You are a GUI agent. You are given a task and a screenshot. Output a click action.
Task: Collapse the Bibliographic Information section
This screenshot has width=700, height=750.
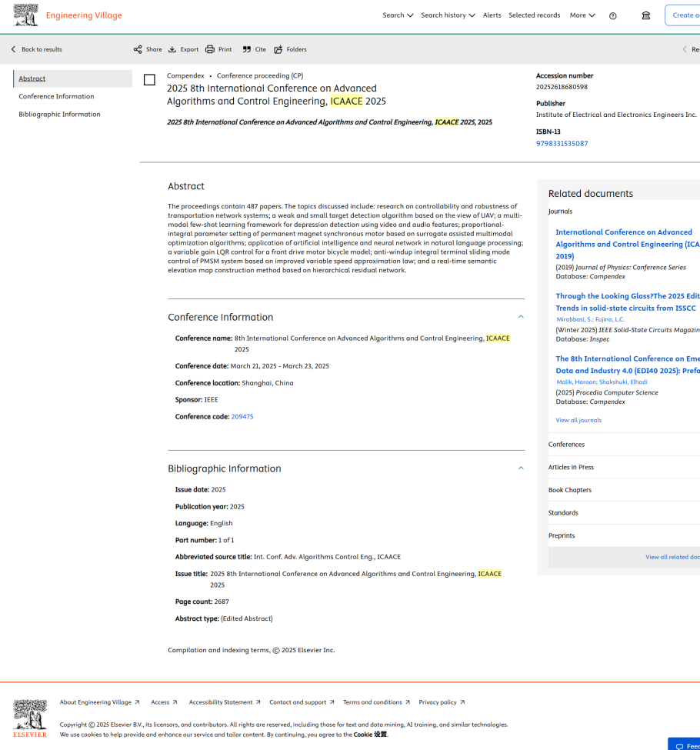click(x=521, y=468)
